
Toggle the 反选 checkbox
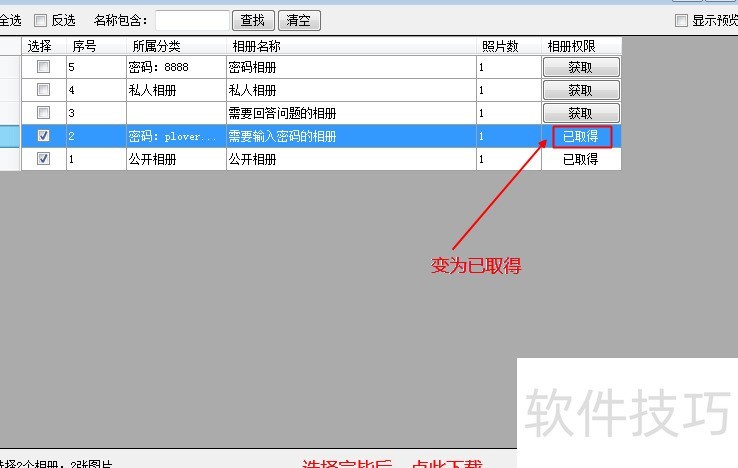[x=40, y=20]
